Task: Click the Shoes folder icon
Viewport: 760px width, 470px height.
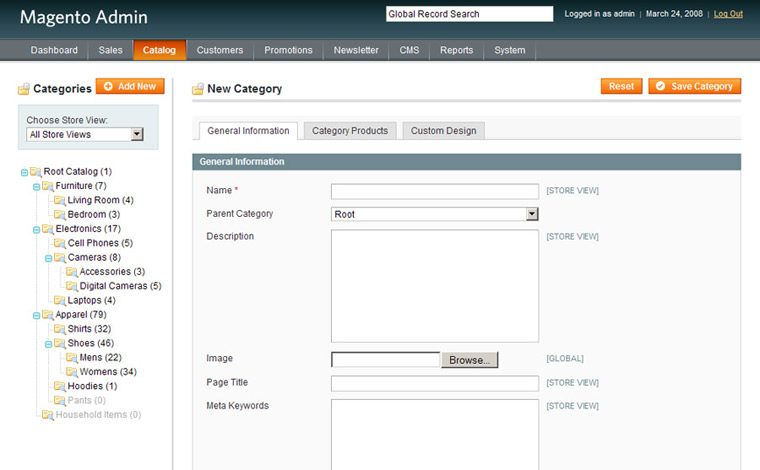Action: [x=60, y=344]
